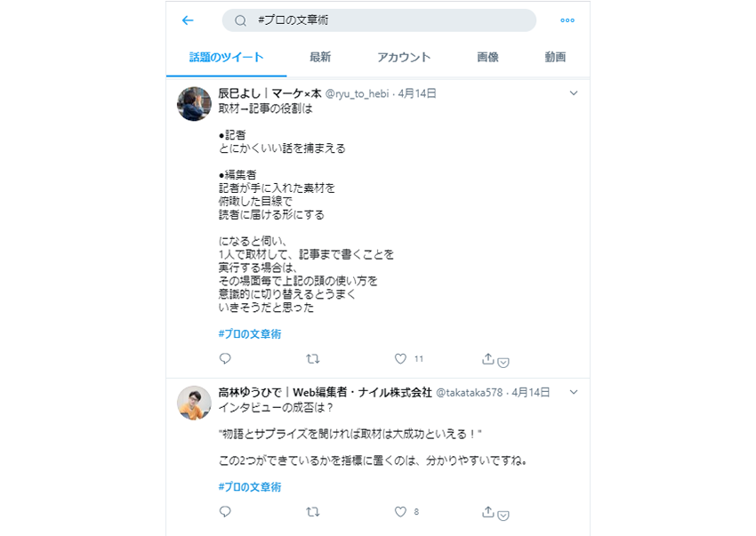Image resolution: width=756 pixels, height=536 pixels.
Task: Like the tweet with 8 likes
Action: tap(400, 512)
